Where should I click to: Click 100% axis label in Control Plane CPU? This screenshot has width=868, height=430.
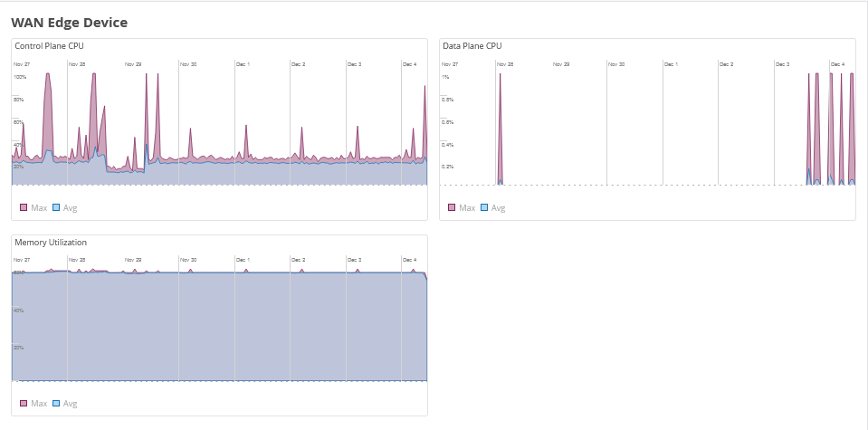point(20,77)
